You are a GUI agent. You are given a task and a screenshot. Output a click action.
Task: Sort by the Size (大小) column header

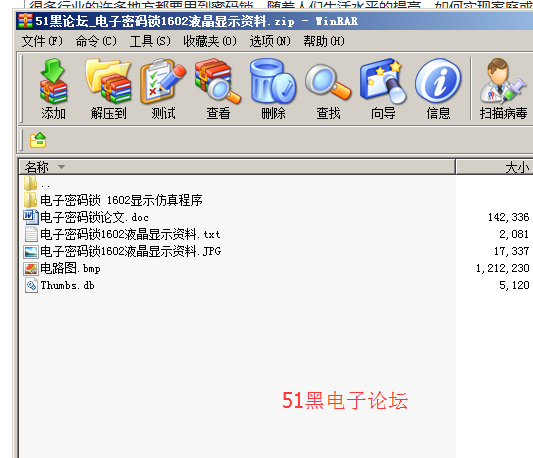pyautogui.click(x=495, y=167)
